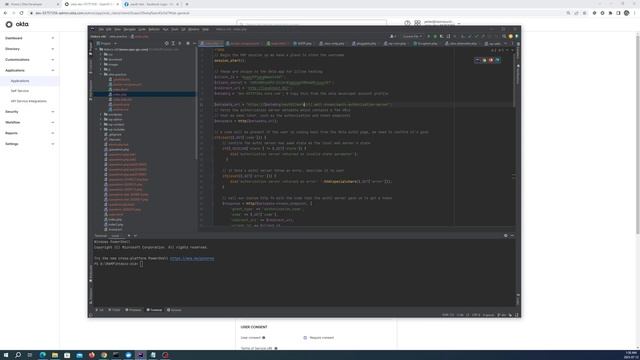The height and width of the screenshot is (360, 640).
Task: Open Chrome browser menu three dots
Action: pyautogui.click(x=635, y=13)
